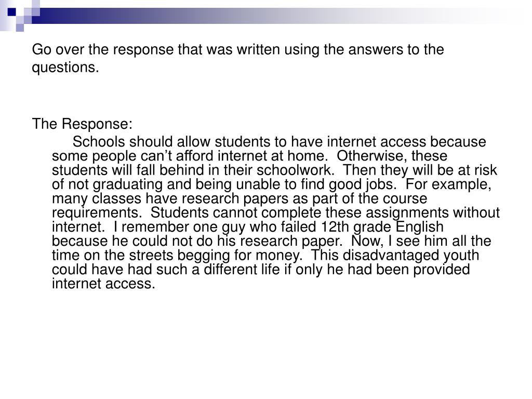Click the word 'questions.' on the second line

(65, 68)
